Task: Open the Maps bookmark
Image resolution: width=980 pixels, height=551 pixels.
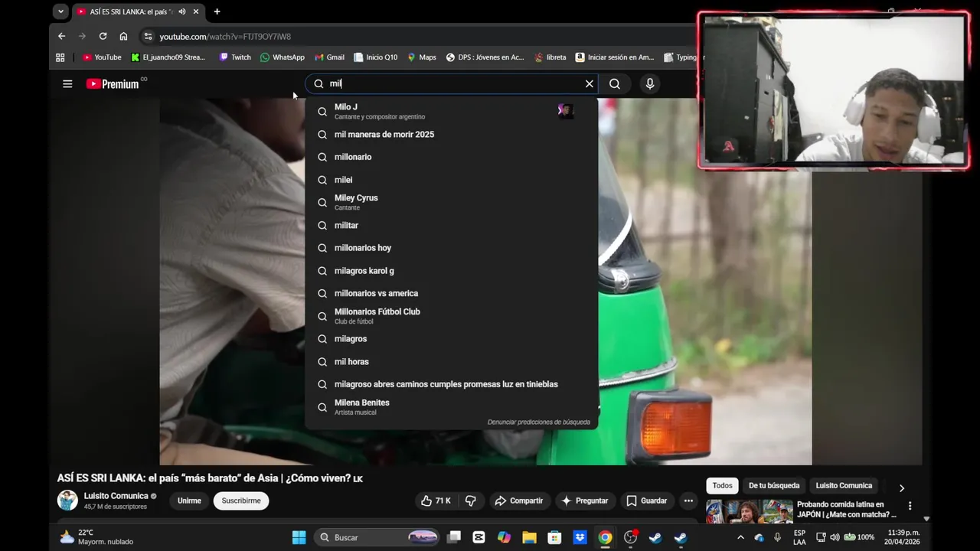Action: (x=422, y=57)
